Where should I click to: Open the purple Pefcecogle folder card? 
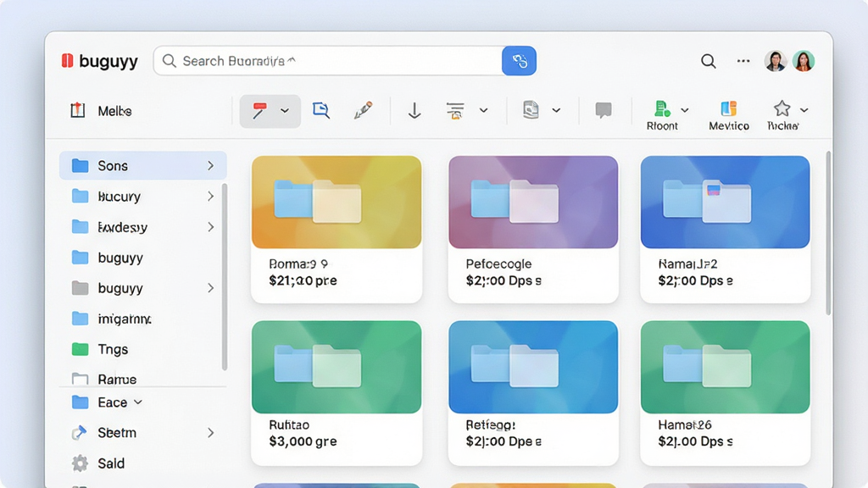pyautogui.click(x=533, y=229)
